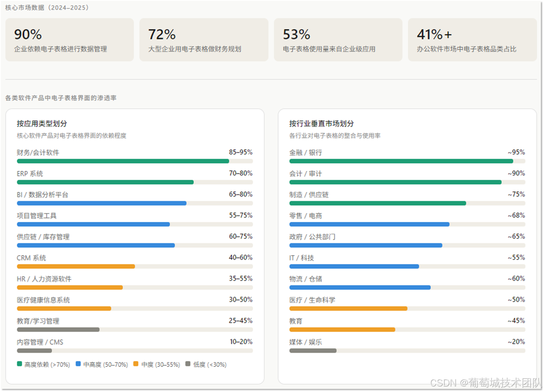Click the HR / 人力资源软件 row label
The width and height of the screenshot is (544, 392).
pos(44,279)
